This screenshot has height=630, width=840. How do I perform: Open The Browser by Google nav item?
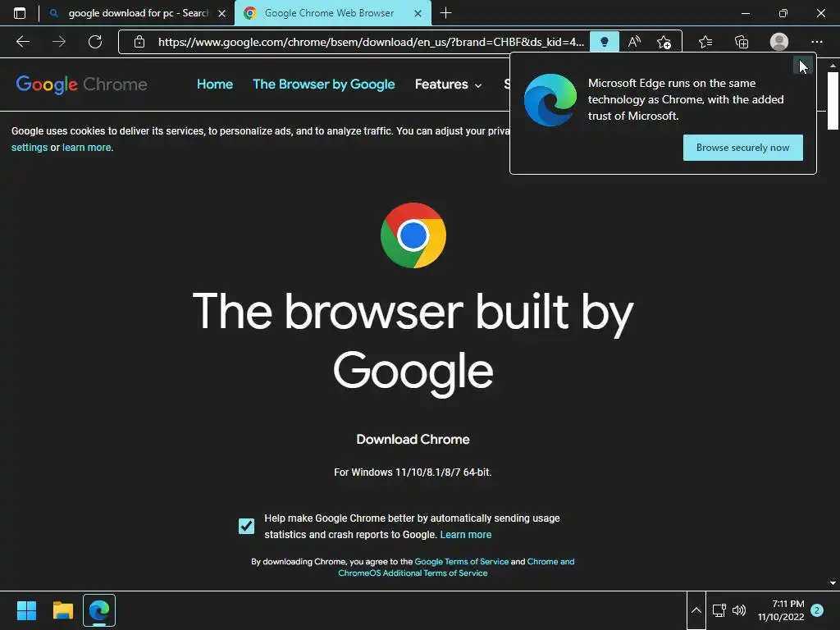(323, 84)
